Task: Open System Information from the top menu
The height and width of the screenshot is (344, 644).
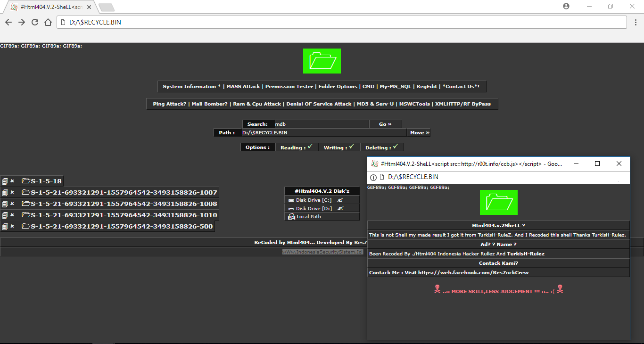Action: (x=192, y=87)
